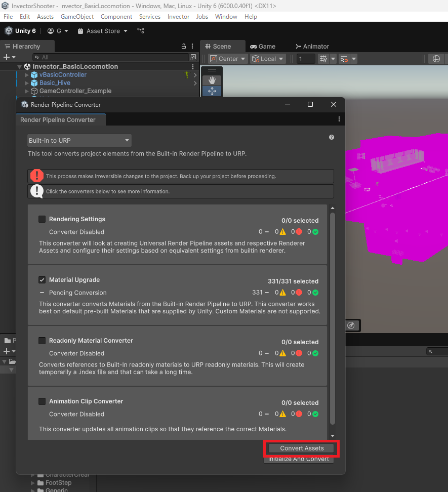Viewport: 448px width, 492px height.
Task: Click the Scene view compass icon
Action: point(351,325)
